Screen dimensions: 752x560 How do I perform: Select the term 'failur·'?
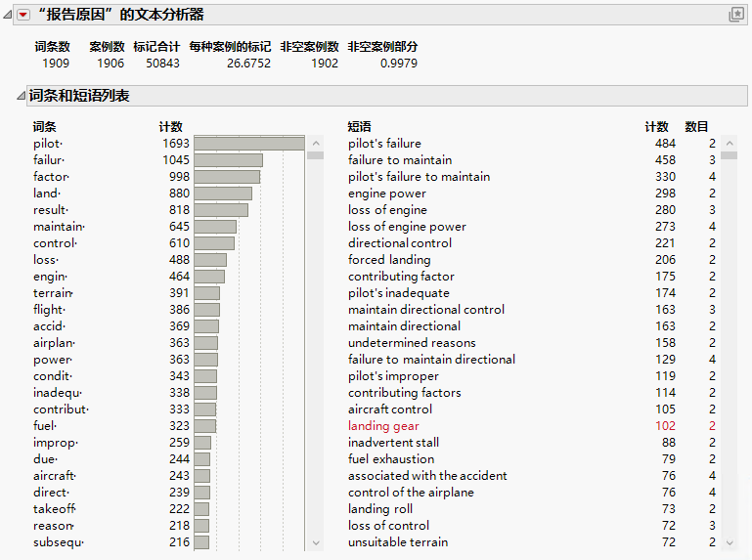[x=49, y=160]
